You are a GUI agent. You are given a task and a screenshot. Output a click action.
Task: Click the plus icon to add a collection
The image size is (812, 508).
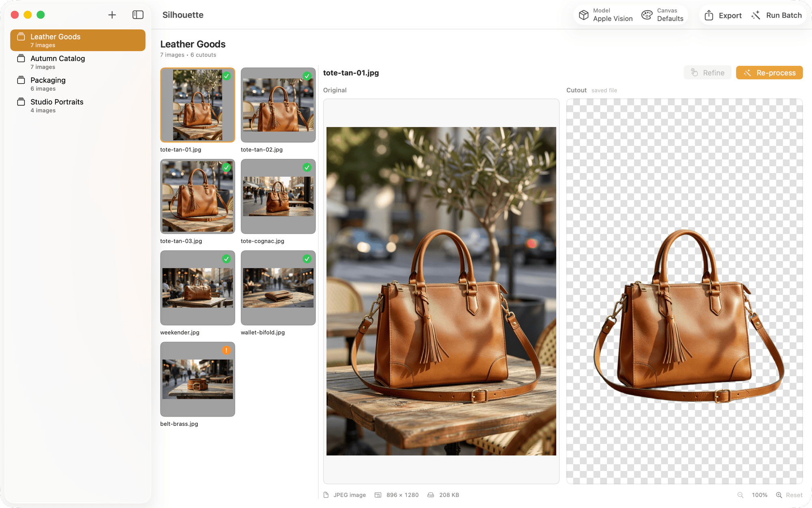click(112, 15)
